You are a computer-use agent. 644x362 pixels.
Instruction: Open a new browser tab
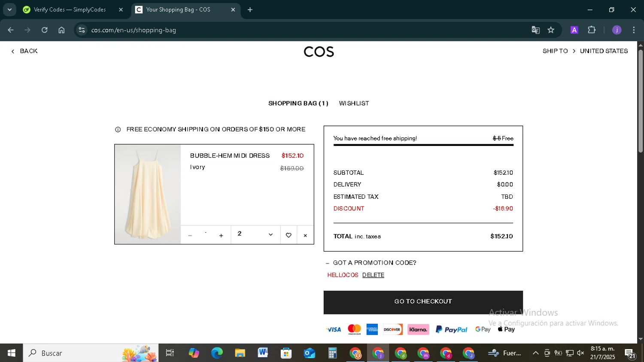click(x=250, y=9)
